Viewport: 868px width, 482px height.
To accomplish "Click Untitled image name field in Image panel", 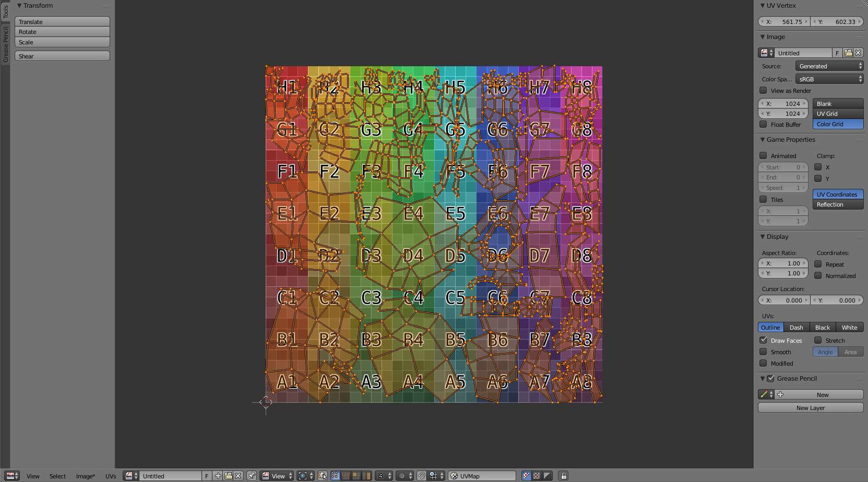I will coord(803,53).
